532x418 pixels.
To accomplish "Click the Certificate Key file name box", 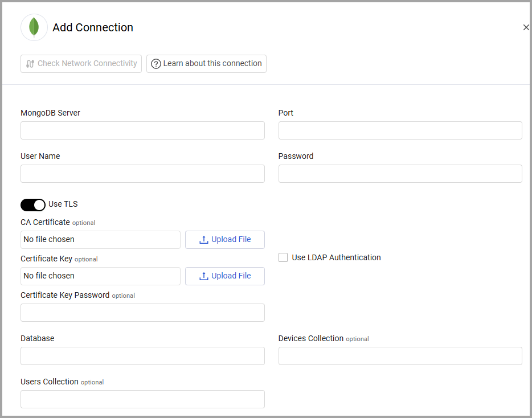I will pos(100,276).
